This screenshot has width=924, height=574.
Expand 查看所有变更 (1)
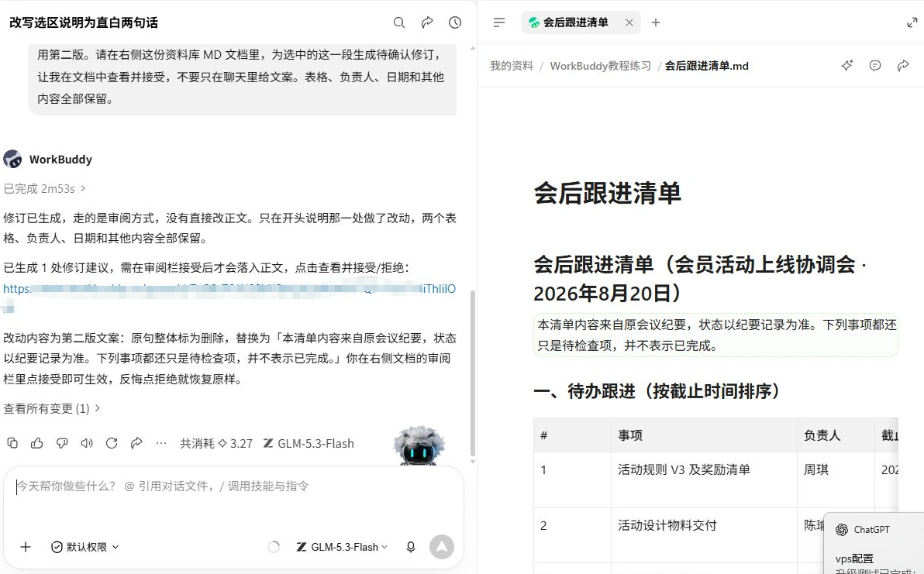[x=52, y=408]
